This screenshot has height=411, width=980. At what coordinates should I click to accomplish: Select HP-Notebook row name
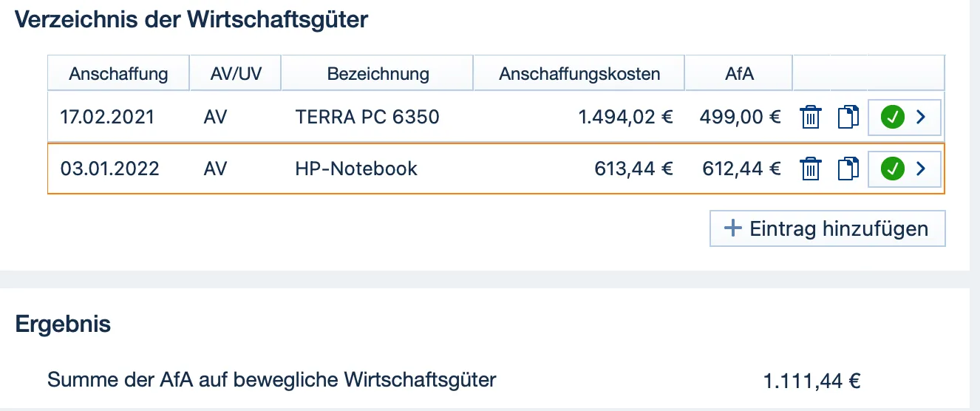(356, 169)
